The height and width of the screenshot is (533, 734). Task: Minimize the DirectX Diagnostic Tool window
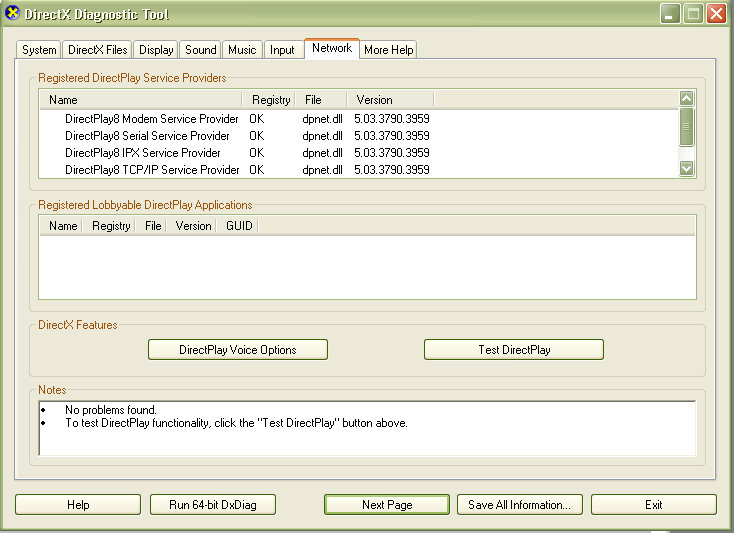(670, 14)
